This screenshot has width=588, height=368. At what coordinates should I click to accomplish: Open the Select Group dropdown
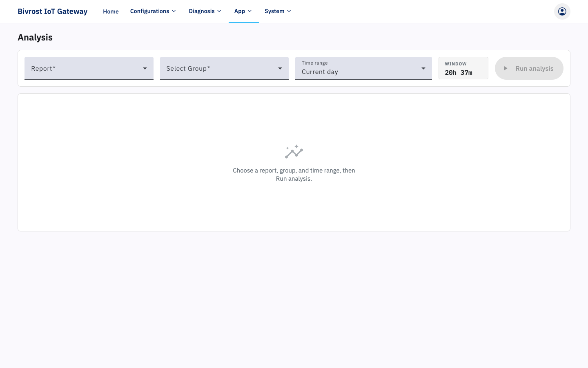[224, 68]
